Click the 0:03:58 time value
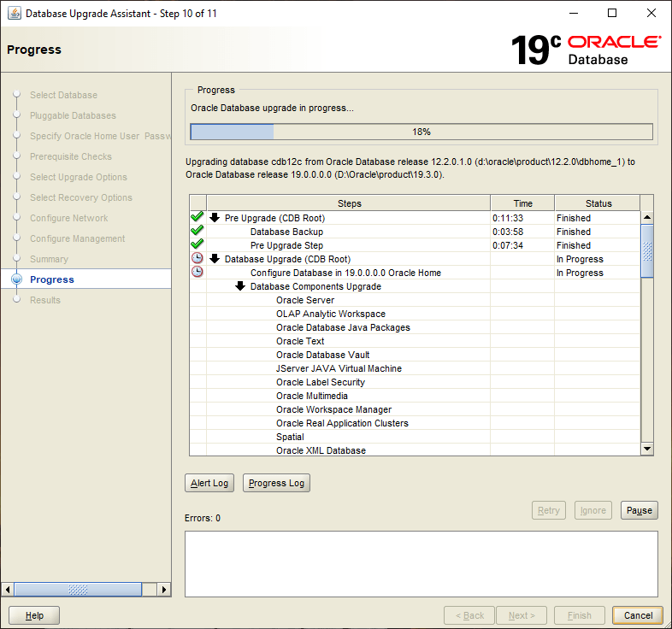 [508, 232]
